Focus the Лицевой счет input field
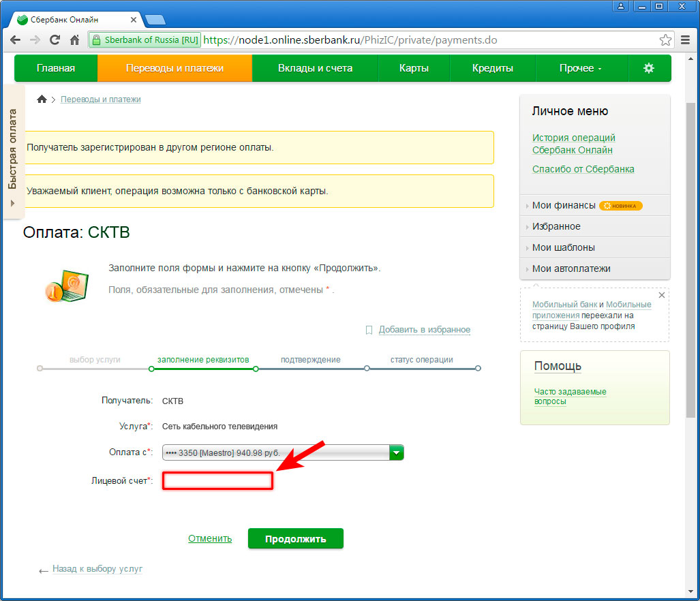 [217, 481]
